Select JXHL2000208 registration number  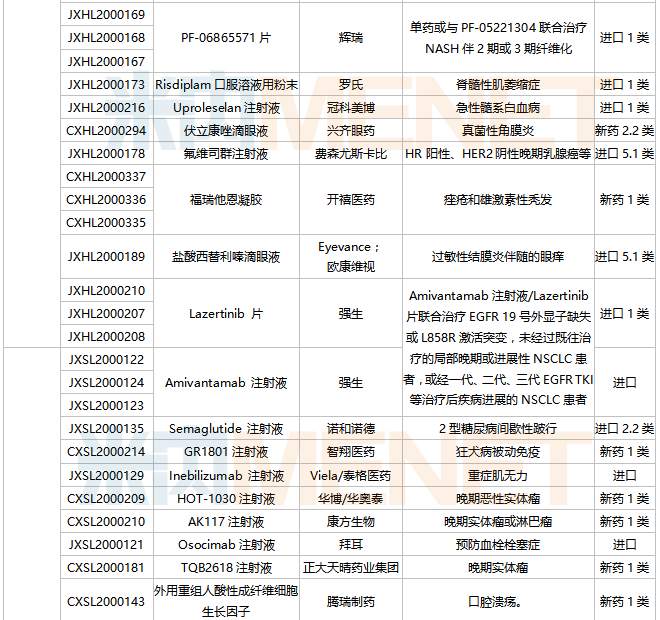(x=106, y=337)
